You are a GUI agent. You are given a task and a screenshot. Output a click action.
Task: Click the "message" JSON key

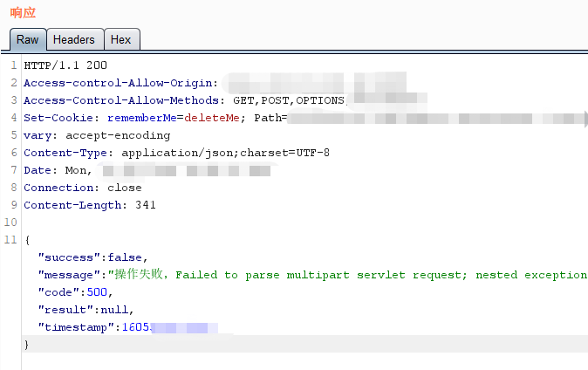[x=69, y=275]
